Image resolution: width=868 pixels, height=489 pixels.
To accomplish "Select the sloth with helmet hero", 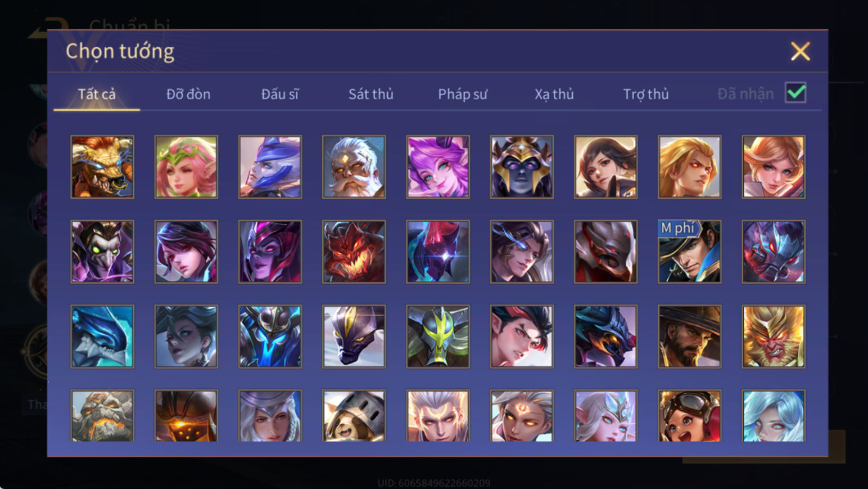I will click(354, 416).
